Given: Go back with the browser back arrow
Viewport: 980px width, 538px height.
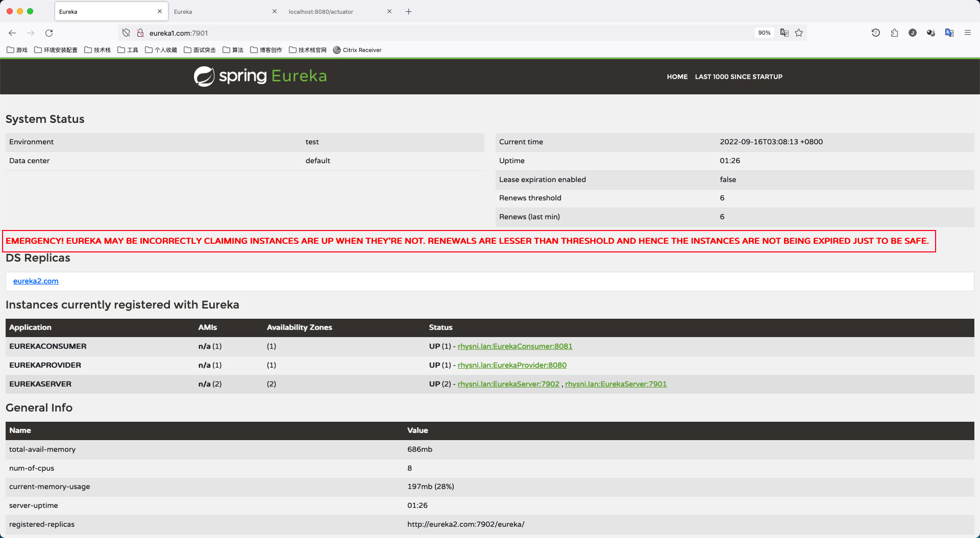Looking at the screenshot, I should click(12, 33).
